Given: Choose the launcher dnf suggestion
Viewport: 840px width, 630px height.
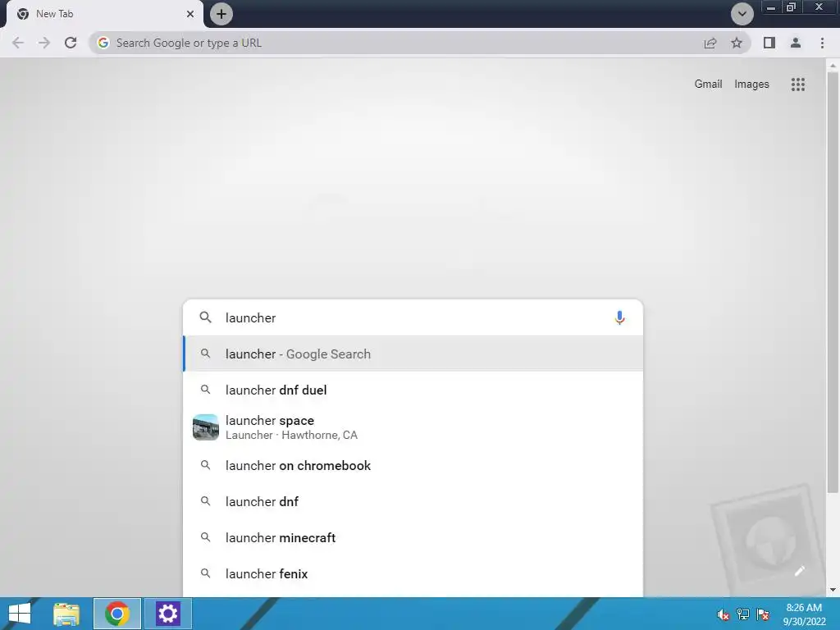Looking at the screenshot, I should coord(413,501).
